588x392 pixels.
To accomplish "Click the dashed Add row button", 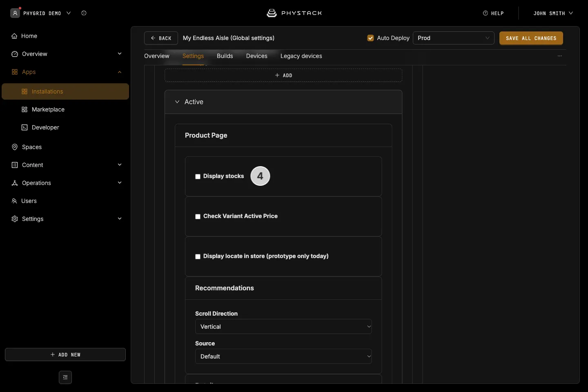I will (283, 75).
